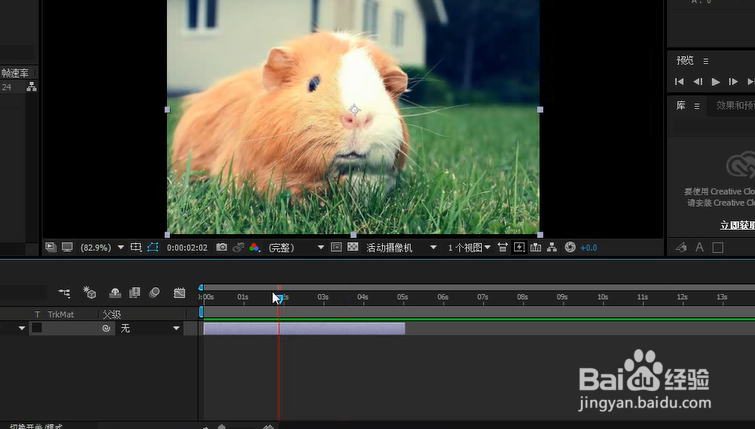Click the 父级 column header
Viewport: 755px width, 429px height.
click(112, 314)
